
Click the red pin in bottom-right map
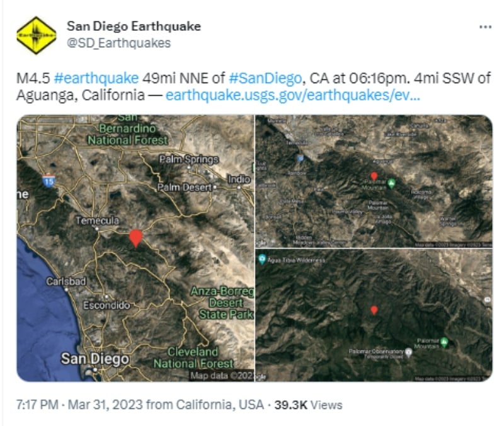(x=374, y=310)
